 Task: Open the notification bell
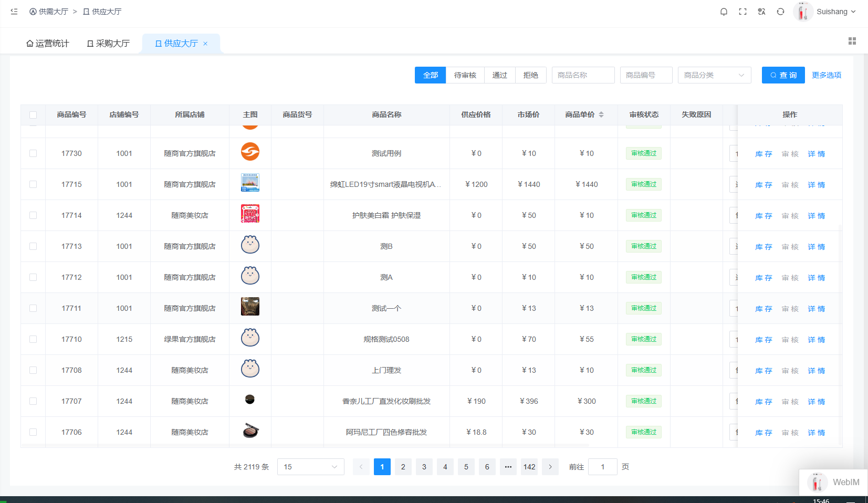click(x=724, y=12)
